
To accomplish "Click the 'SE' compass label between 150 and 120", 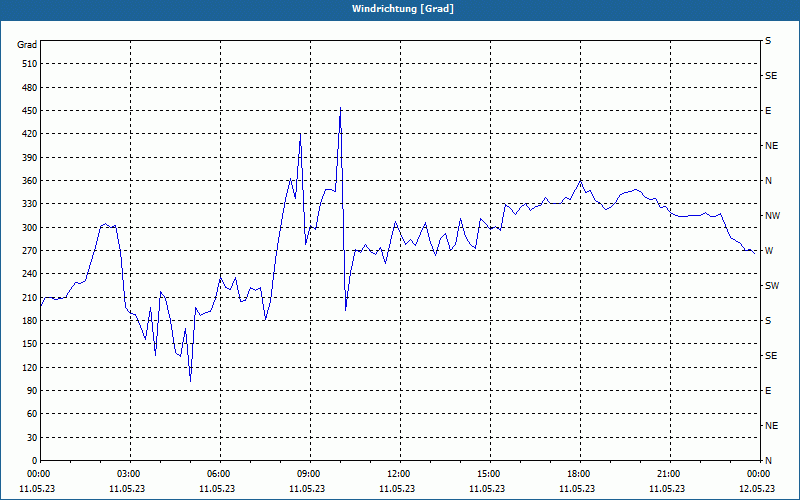I will point(771,356).
